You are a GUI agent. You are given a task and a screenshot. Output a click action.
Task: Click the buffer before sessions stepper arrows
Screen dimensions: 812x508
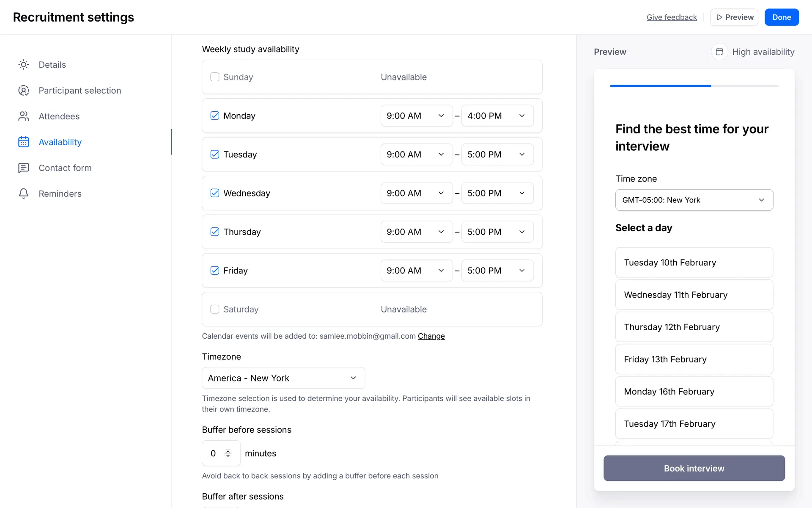tap(228, 453)
